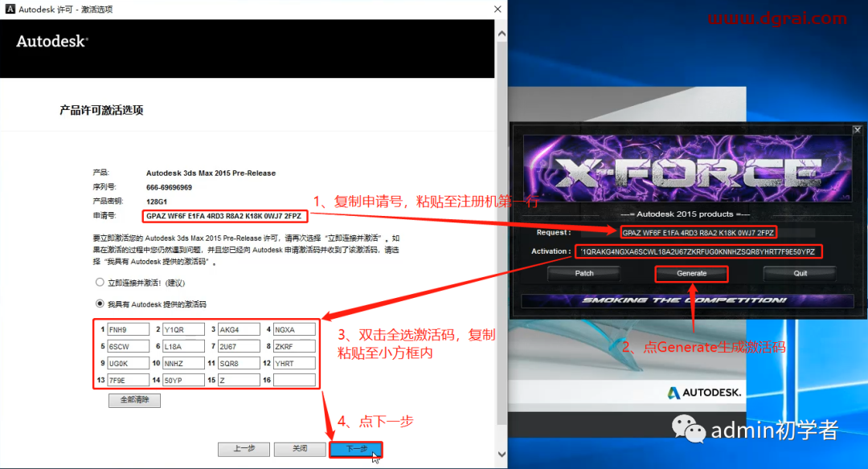Click the Patch button in the X-Force keygen
This screenshot has height=469, width=868.
click(x=584, y=274)
